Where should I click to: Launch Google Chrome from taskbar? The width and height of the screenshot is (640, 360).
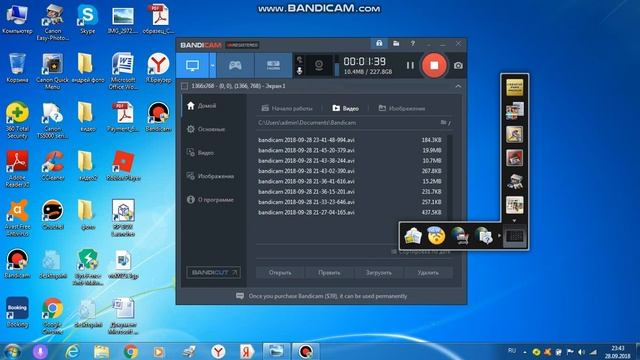click(131, 351)
